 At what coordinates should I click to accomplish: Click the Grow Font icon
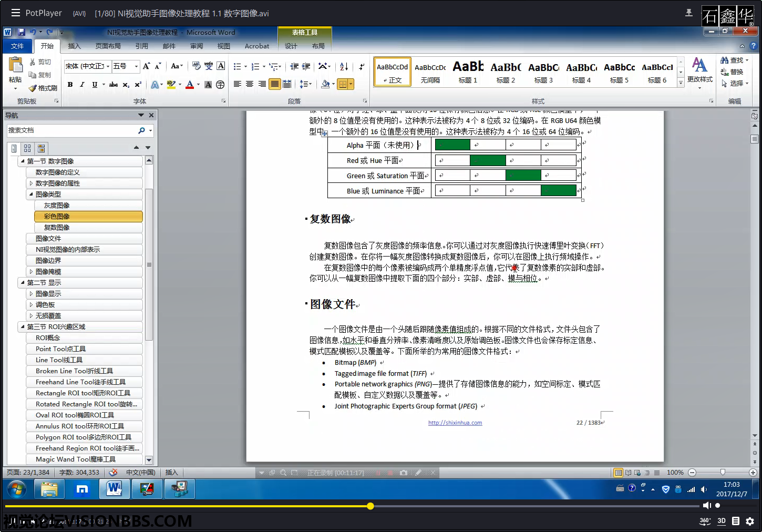(147, 66)
